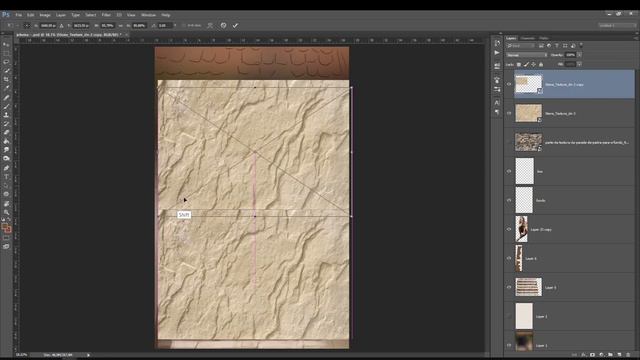Open the File menu
Image resolution: width=640 pixels, height=360 pixels.
(x=19, y=15)
